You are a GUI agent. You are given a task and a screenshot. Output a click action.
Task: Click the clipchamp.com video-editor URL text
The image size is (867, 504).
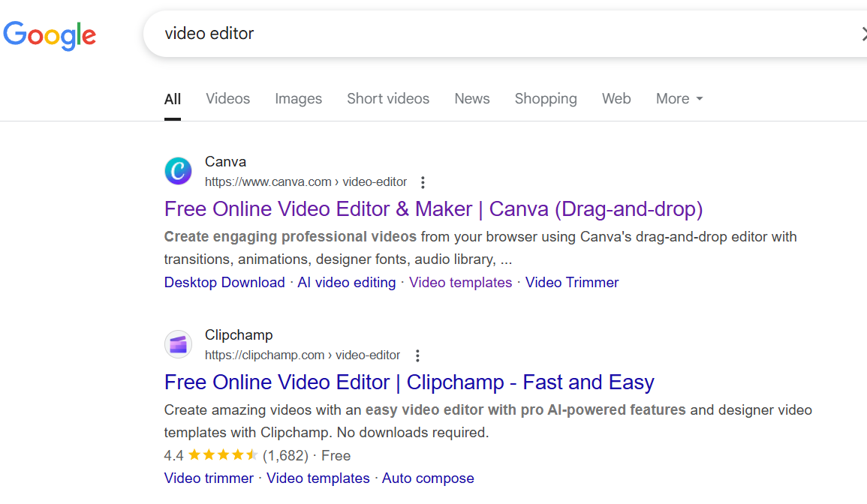point(303,355)
